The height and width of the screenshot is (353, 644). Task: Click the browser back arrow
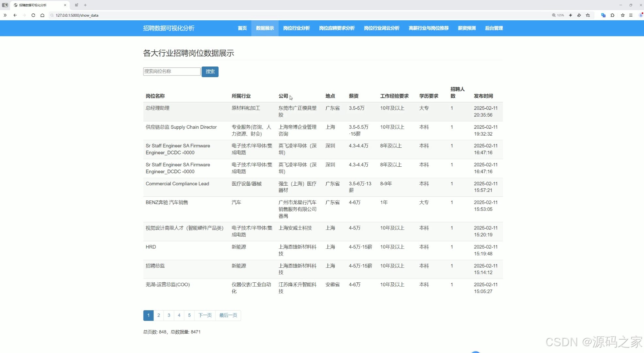(15, 15)
